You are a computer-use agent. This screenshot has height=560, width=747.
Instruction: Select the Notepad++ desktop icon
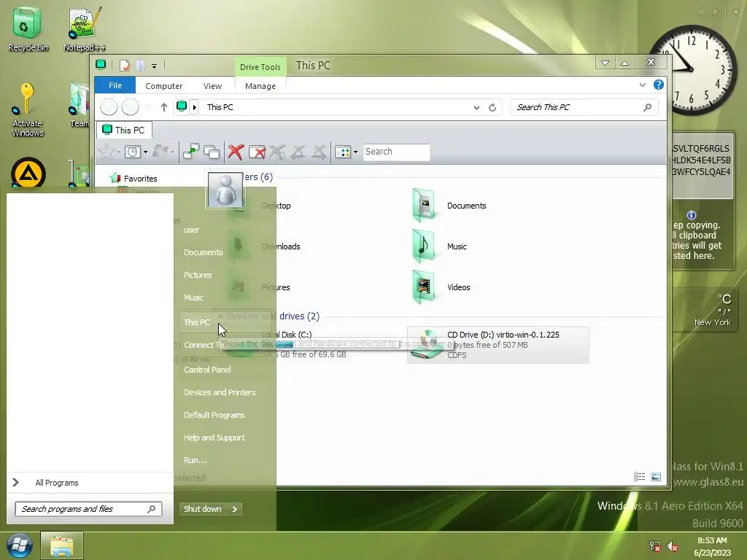[85, 28]
